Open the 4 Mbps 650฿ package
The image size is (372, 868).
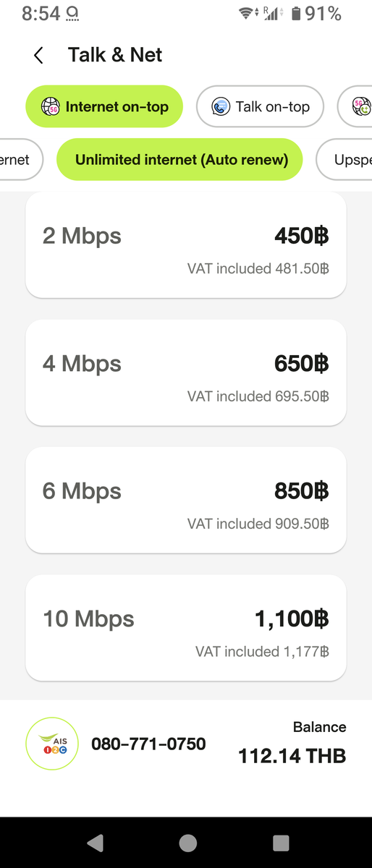(186, 373)
